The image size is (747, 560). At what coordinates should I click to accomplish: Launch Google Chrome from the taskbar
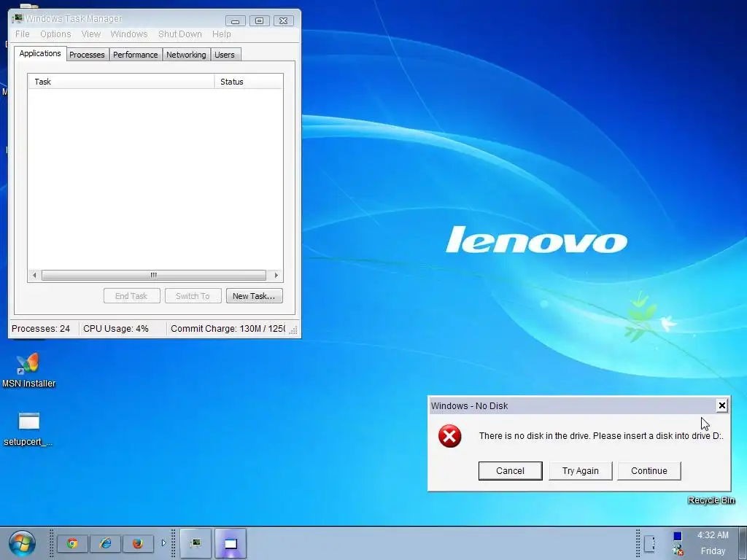click(x=72, y=543)
